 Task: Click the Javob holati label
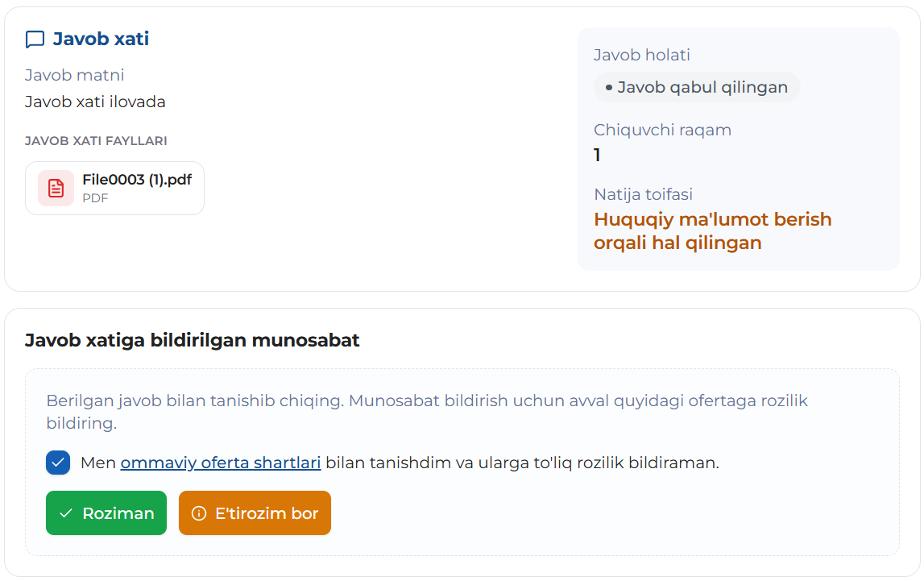coord(642,55)
